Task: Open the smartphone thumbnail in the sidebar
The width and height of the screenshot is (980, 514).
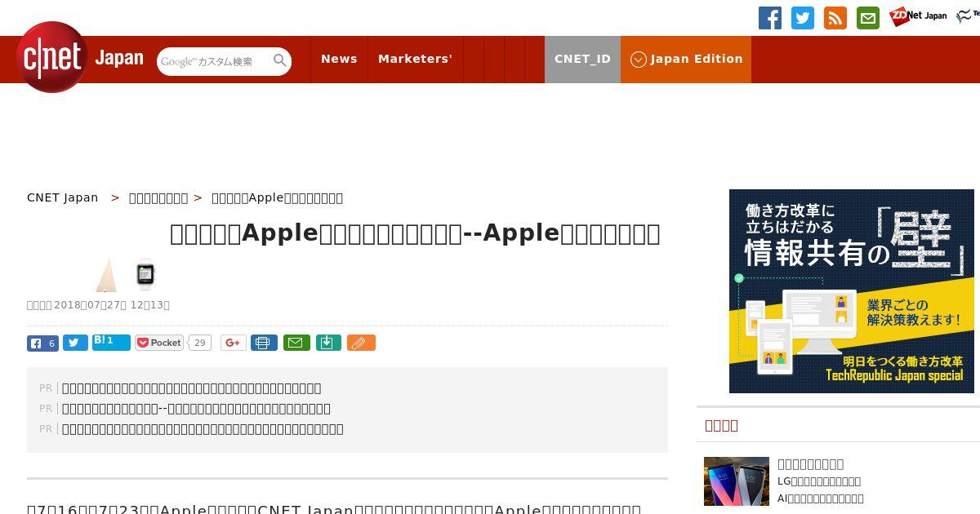Action: (x=737, y=481)
